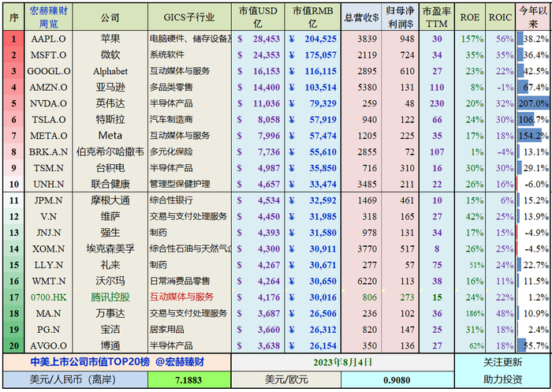Select the TSM.N ticker cell

click(49, 168)
